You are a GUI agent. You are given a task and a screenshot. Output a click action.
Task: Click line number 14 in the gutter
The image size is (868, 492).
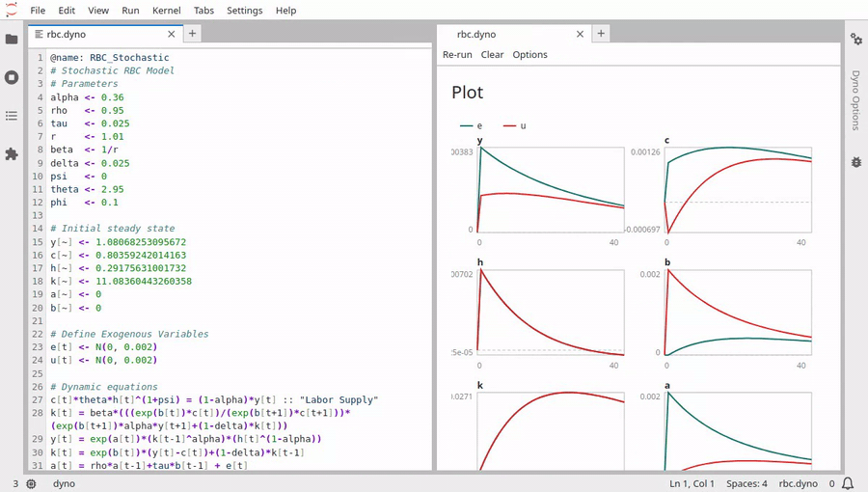point(37,229)
